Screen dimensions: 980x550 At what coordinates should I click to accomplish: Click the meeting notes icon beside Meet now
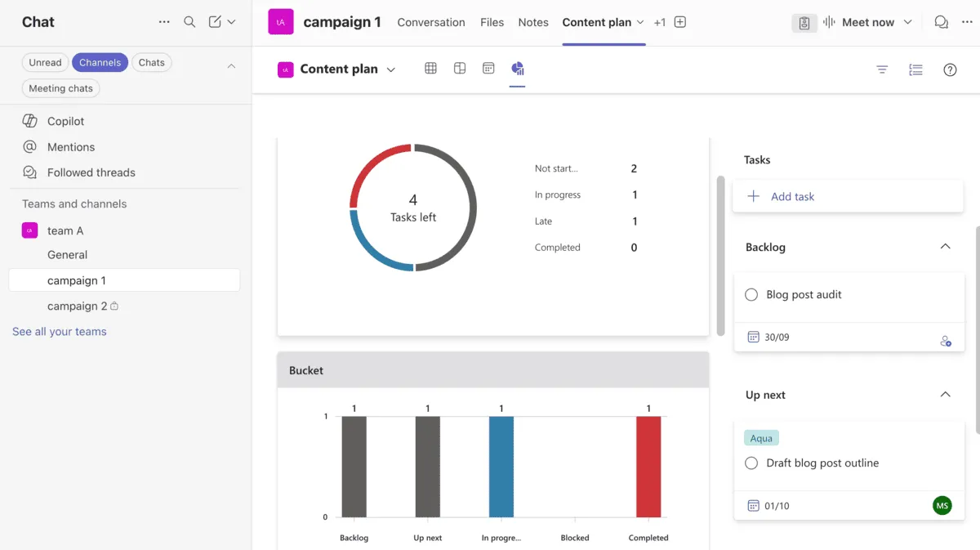[804, 23]
